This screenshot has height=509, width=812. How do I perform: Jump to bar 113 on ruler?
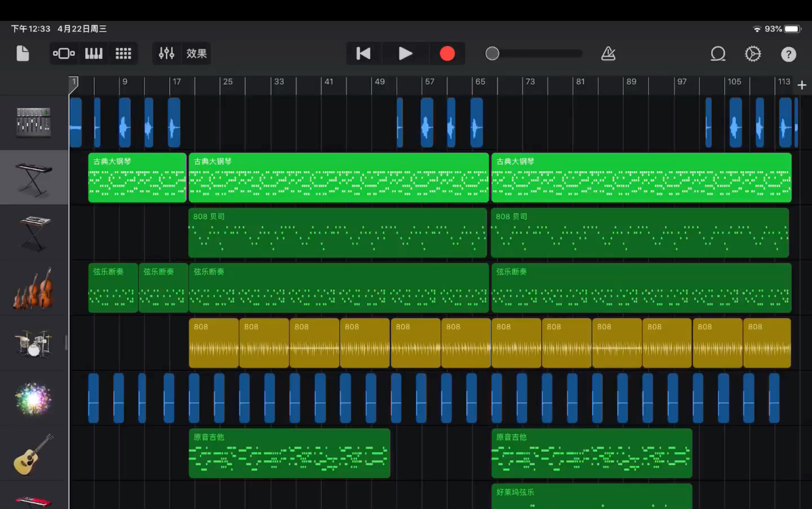pos(784,82)
